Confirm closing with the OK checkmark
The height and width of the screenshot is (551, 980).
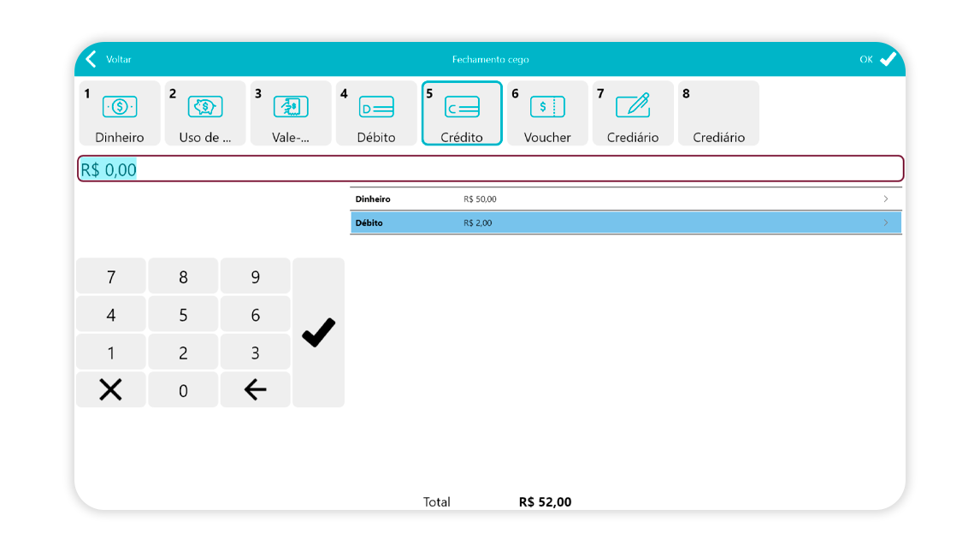[x=888, y=59]
